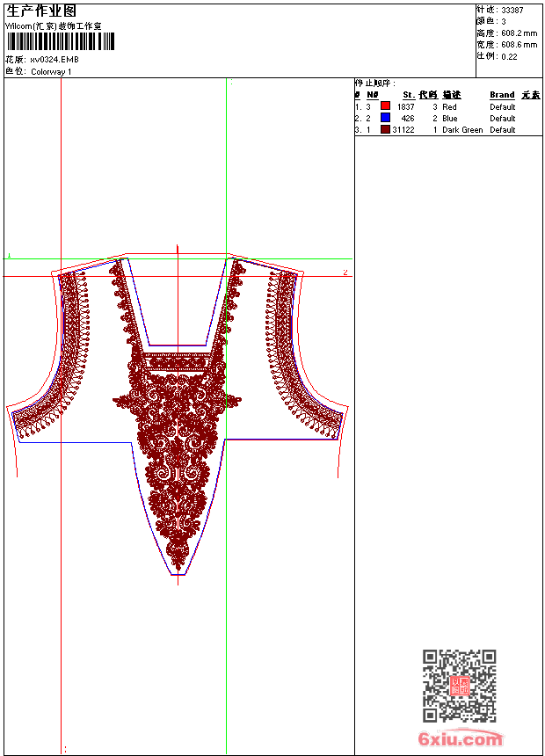Click the "Red" color description
The image size is (545, 756).
coord(449,107)
